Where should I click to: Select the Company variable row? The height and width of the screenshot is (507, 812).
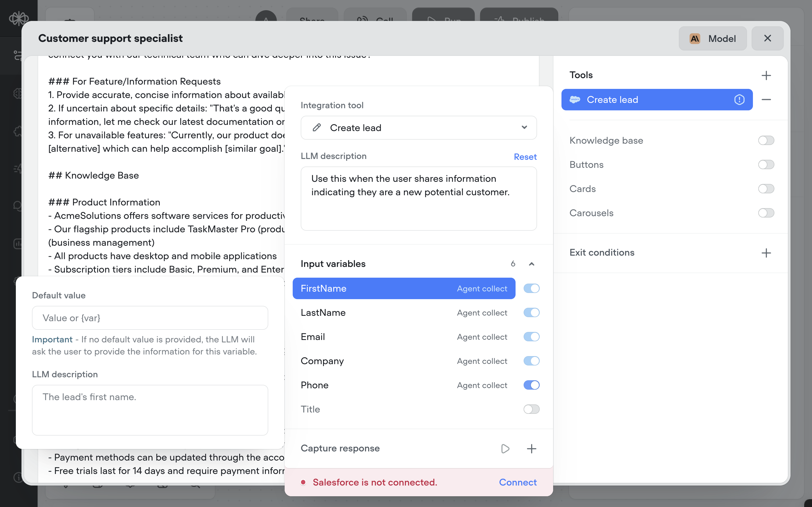[404, 361]
